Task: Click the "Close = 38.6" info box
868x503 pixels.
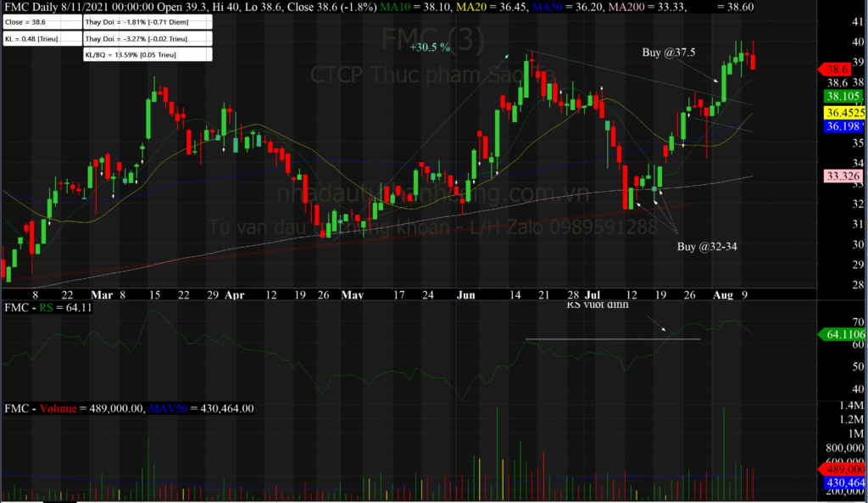Action: click(x=42, y=24)
